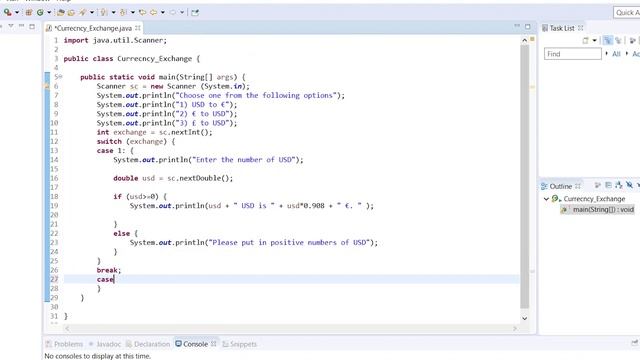Viewport: 640px width, 360px height.
Task: Open the Previous Annotation dropdown arrow
Action: click(133, 13)
